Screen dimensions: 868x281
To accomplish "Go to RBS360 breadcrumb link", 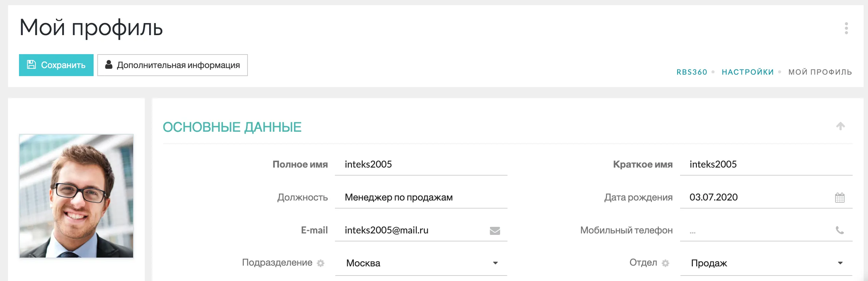I will (x=692, y=72).
